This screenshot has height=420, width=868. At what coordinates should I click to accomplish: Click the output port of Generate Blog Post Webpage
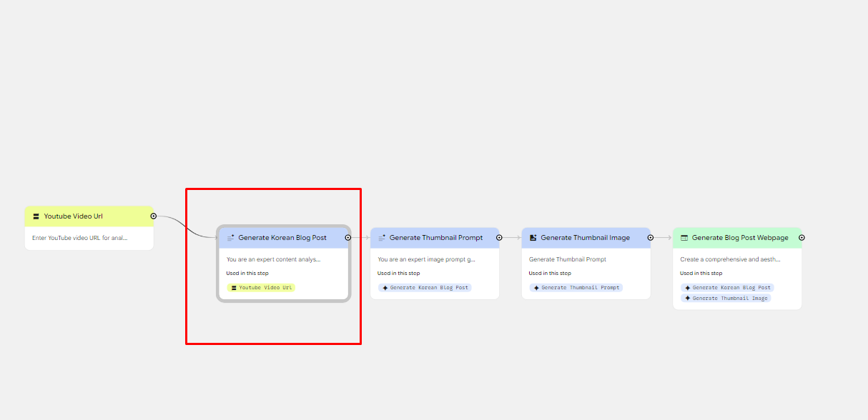coord(802,237)
